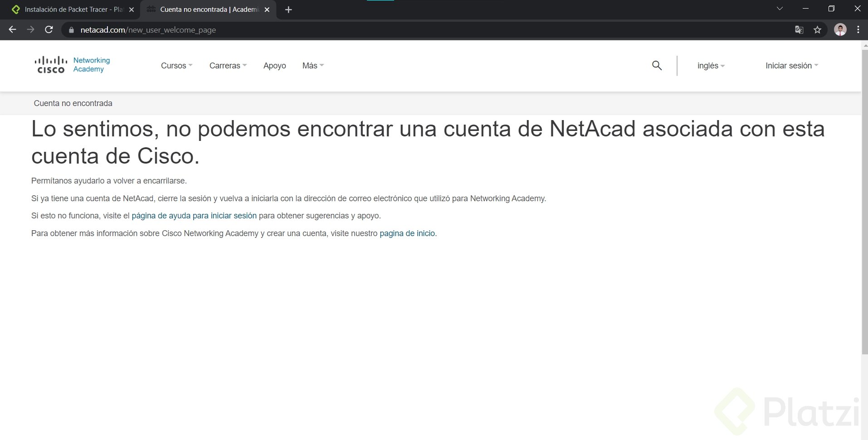Click the Lo sentimos heading text

tap(428, 142)
